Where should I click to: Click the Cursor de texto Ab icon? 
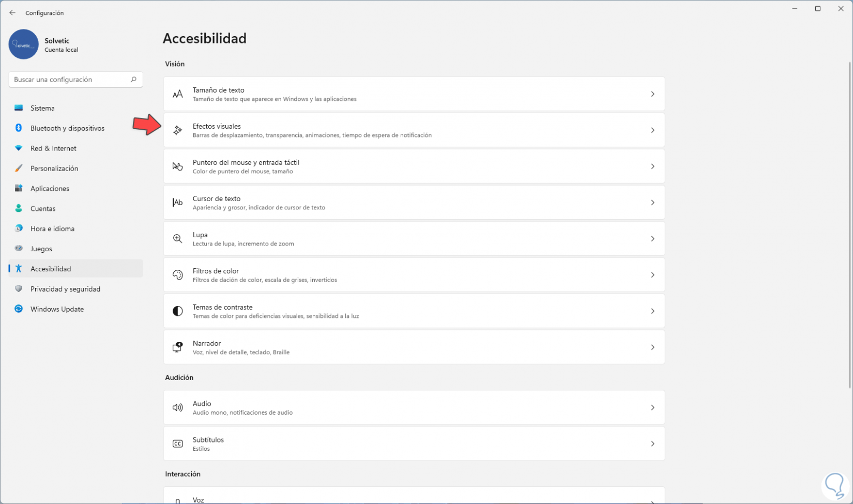(x=177, y=203)
